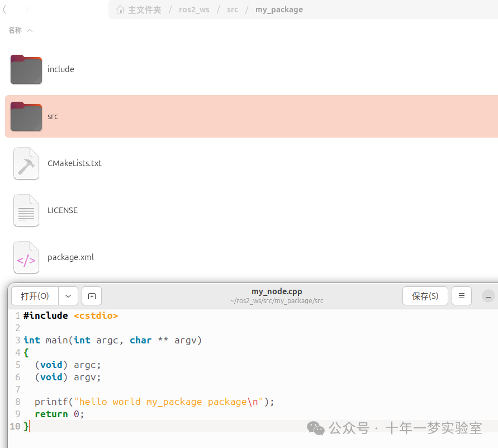Click the CMakeLists.txt file name
The height and width of the screenshot is (448, 498).
pos(74,163)
